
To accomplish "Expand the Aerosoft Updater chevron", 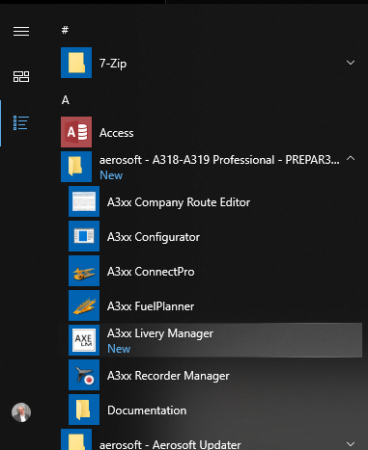I will [x=350, y=444].
